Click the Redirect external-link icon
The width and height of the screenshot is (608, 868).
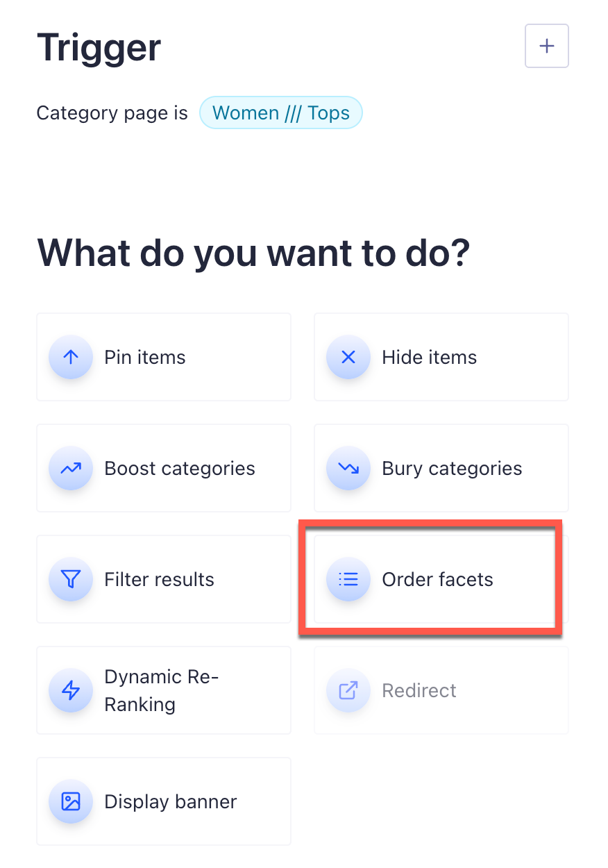348,690
